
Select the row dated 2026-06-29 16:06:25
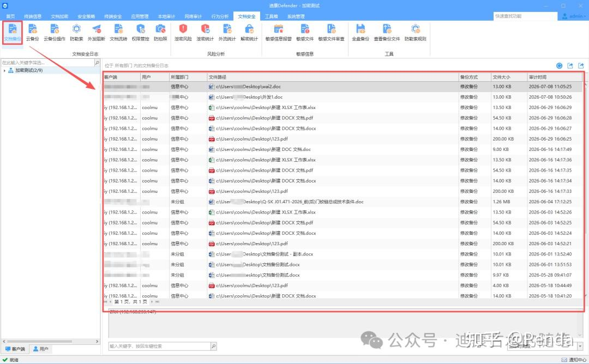point(343,139)
